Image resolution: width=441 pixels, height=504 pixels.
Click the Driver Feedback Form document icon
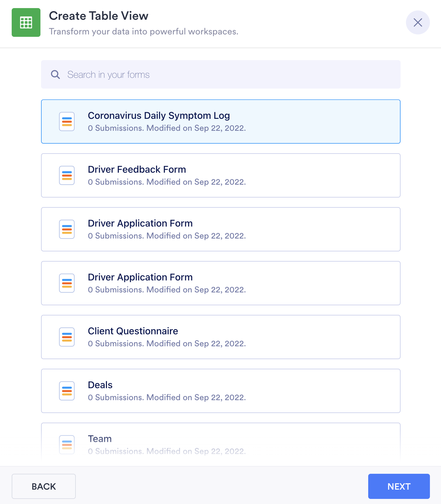pos(67,175)
